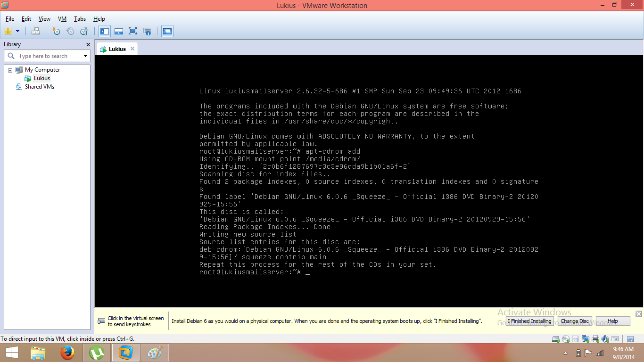Click the camera device status icon

click(x=615, y=339)
